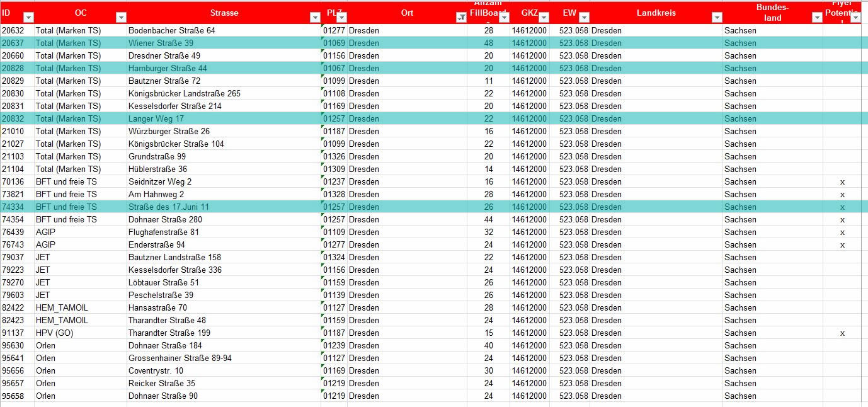
Task: Select the Dohnaer Straße 280 cell
Action: pyautogui.click(x=224, y=219)
